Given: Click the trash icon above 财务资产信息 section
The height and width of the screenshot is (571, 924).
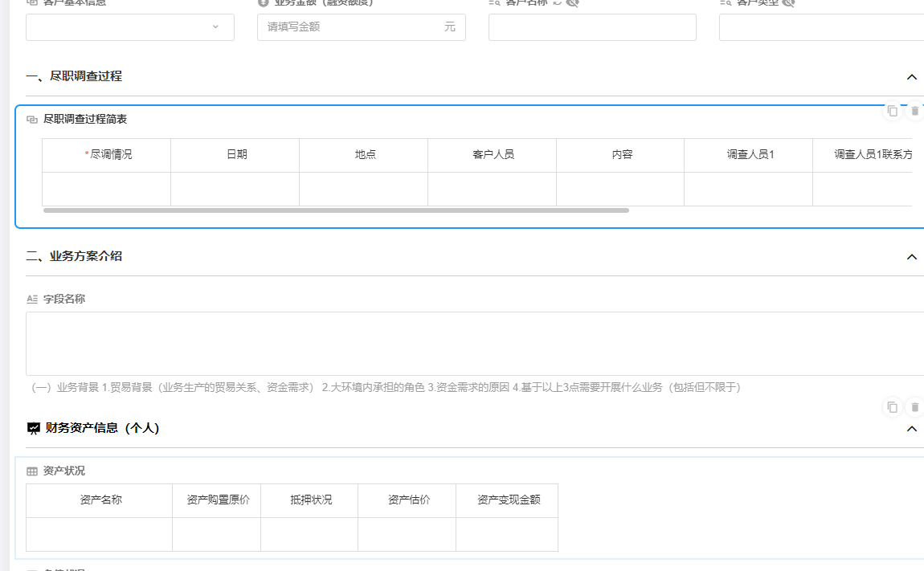Looking at the screenshot, I should pos(914,407).
